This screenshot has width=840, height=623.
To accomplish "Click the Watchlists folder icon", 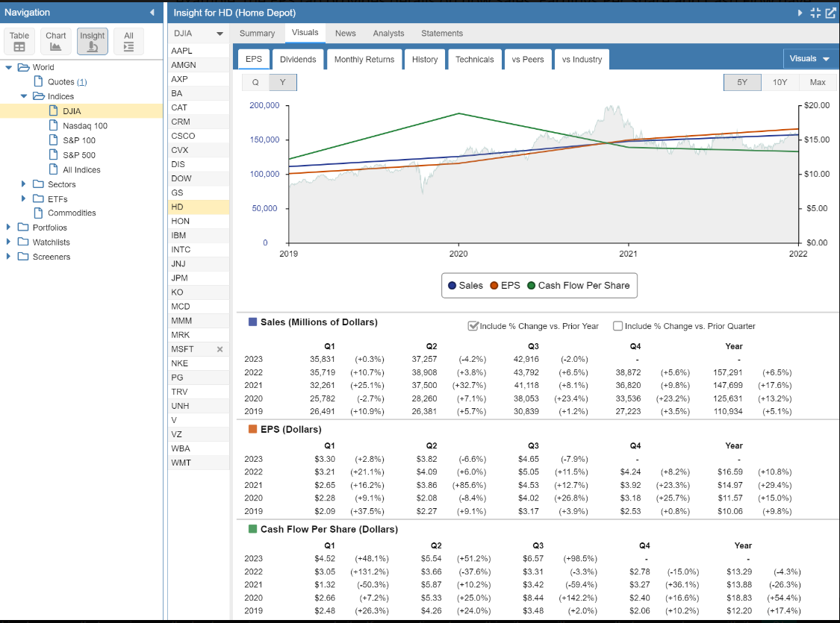I will 23,242.
